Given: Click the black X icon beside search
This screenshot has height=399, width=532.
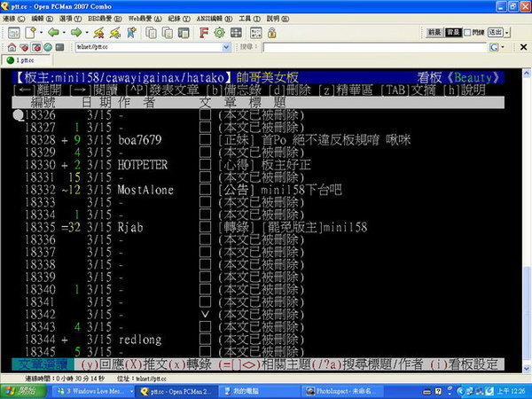Looking at the screenshot, I should tap(523, 47).
